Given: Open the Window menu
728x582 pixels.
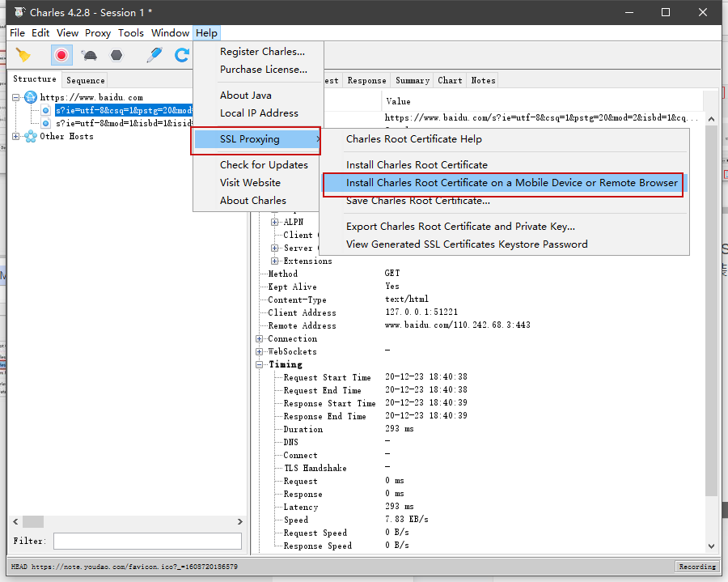Looking at the screenshot, I should [170, 33].
